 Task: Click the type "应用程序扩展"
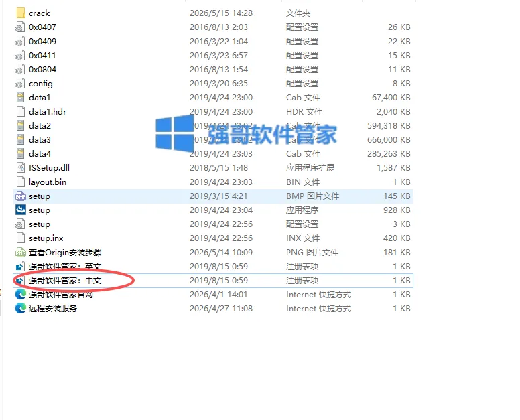point(310,167)
